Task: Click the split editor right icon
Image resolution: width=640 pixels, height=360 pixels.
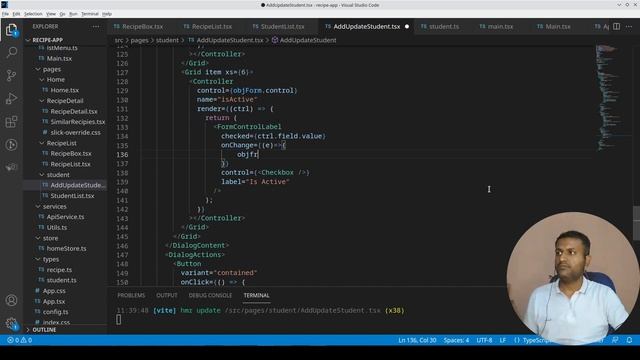Action: (x=616, y=27)
